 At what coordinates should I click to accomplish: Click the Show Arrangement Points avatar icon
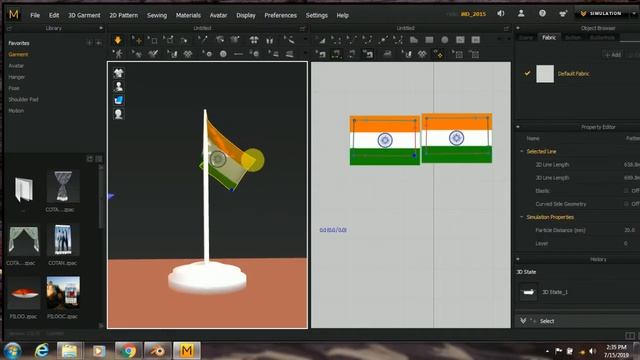tap(118, 54)
